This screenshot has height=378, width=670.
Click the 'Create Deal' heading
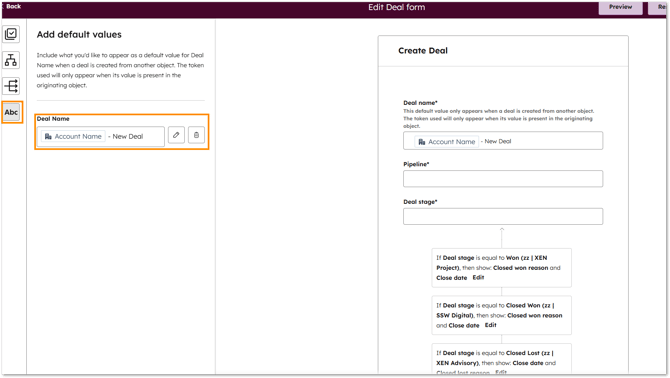click(423, 50)
